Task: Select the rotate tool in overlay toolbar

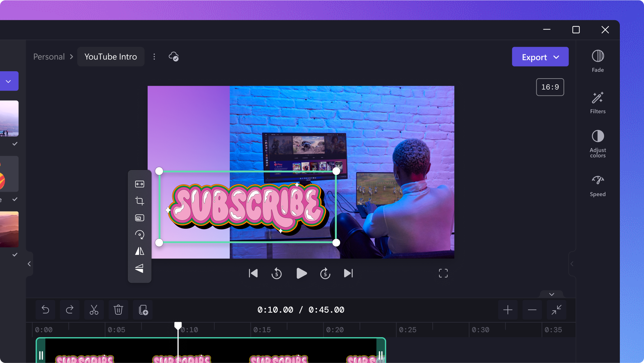Action: point(140,234)
